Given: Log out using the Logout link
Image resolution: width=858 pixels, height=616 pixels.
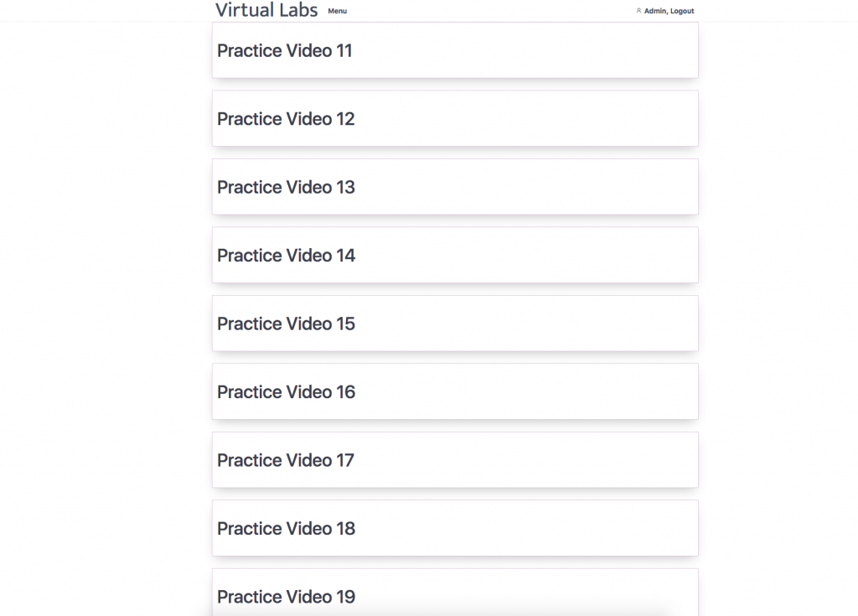Looking at the screenshot, I should pos(682,11).
